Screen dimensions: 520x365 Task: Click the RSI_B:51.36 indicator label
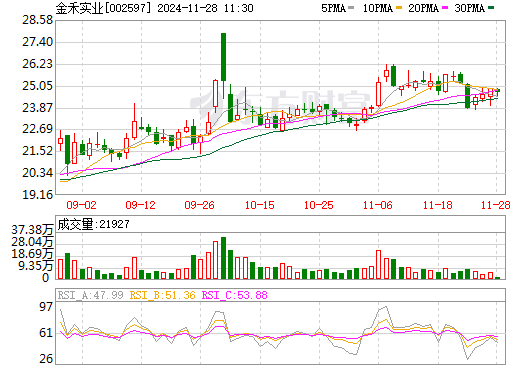pos(163,295)
